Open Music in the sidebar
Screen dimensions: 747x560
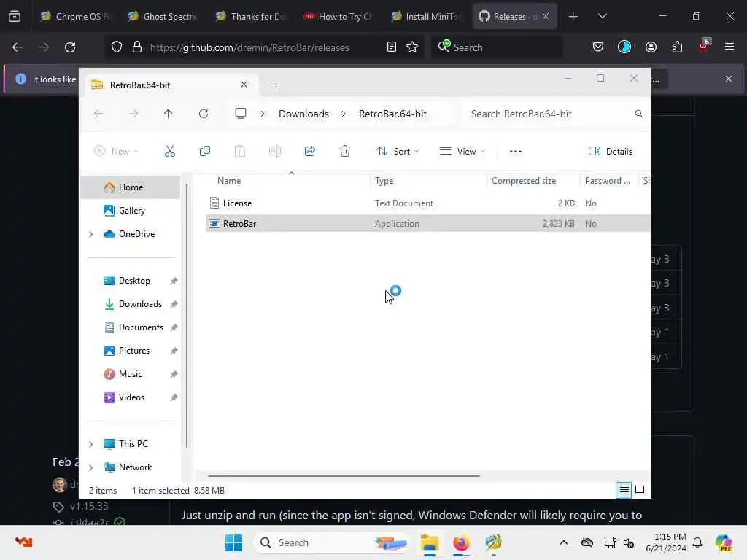130,374
